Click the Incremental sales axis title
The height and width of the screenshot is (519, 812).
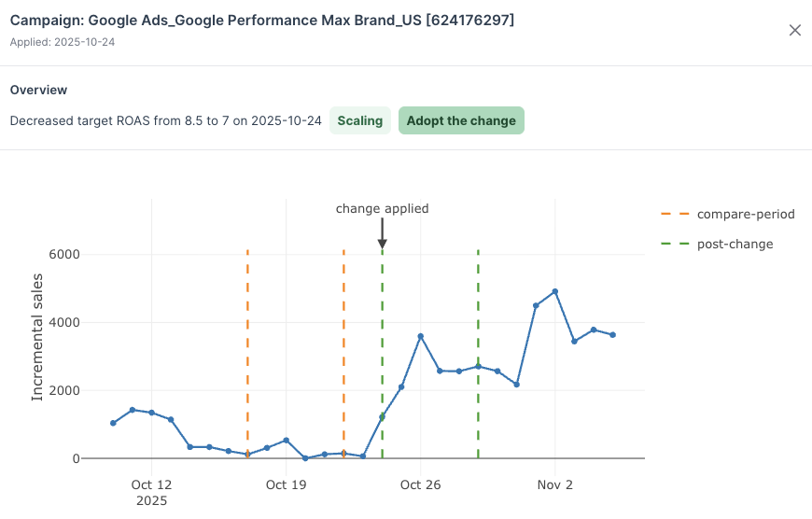point(38,337)
